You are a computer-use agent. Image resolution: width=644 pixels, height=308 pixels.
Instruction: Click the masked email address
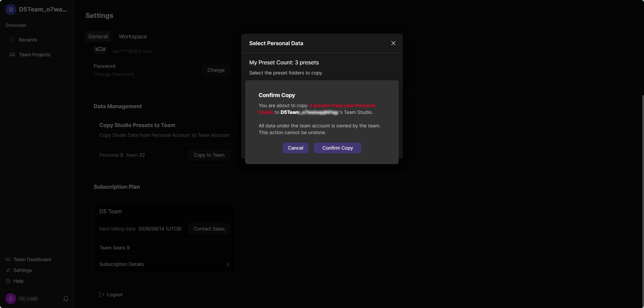pos(132,51)
